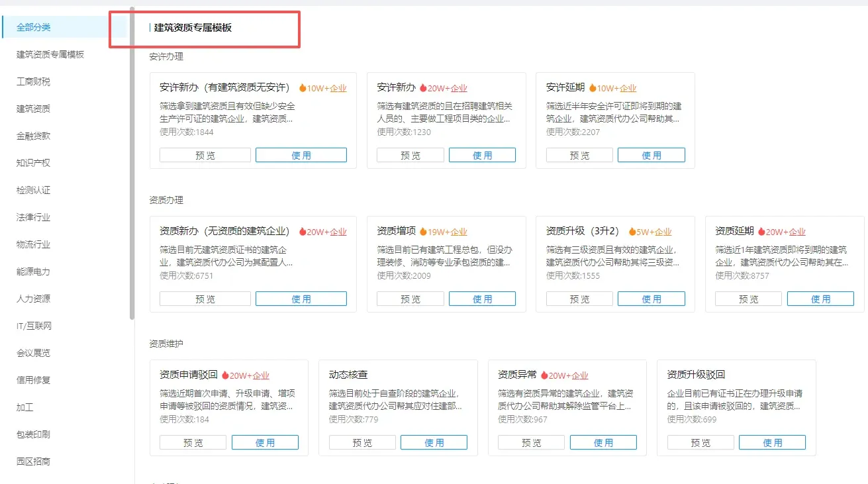Click 使用 on the 资质申请驳回 card
The width and height of the screenshot is (868, 484).
click(x=265, y=442)
